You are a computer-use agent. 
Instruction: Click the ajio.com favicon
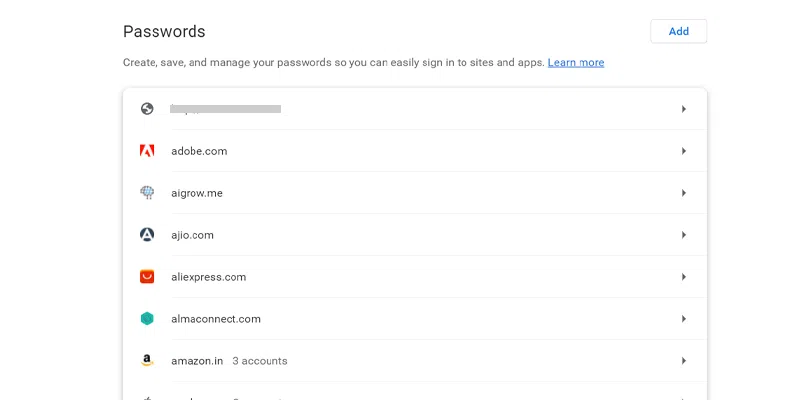coord(147,235)
